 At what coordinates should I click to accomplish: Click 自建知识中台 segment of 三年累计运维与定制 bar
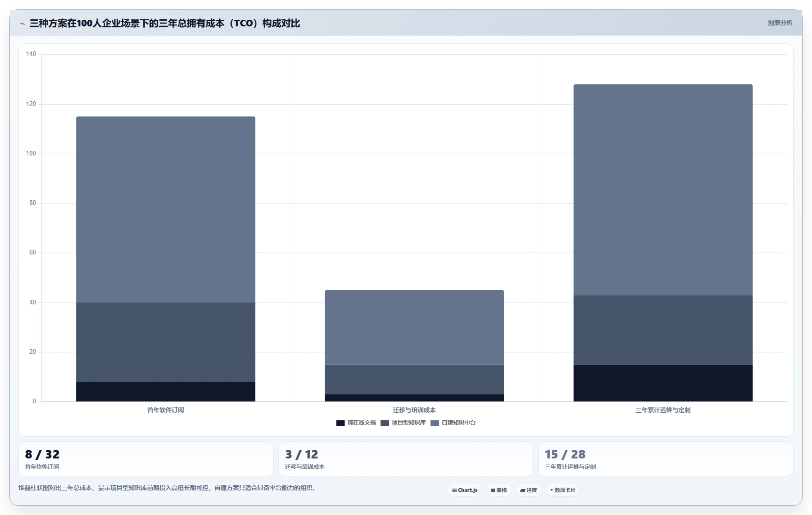[663, 190]
